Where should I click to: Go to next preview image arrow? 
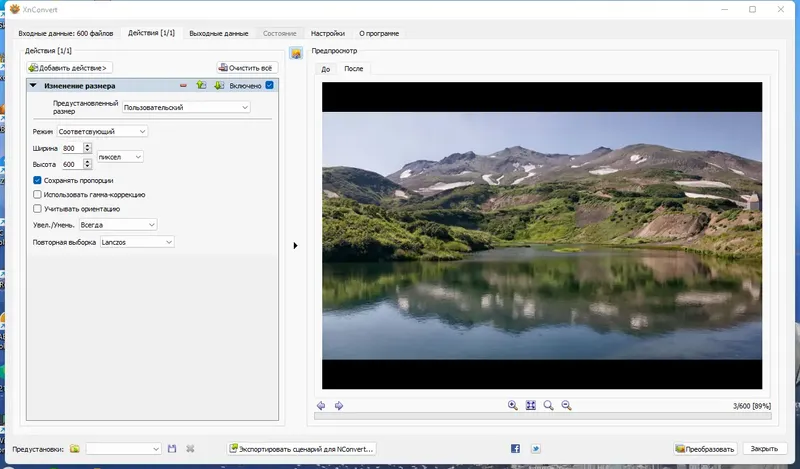pos(339,406)
